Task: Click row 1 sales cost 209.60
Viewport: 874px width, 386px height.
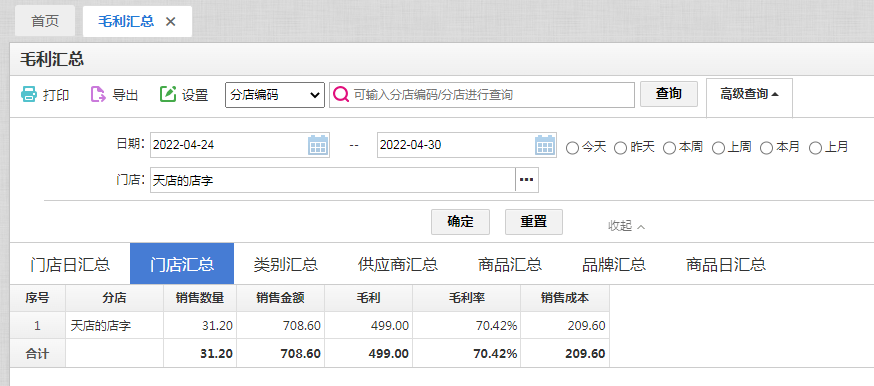Action: pyautogui.click(x=565, y=325)
